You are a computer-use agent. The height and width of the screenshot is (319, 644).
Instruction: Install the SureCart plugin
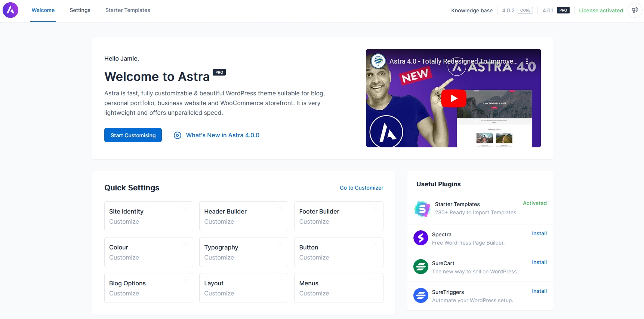539,262
